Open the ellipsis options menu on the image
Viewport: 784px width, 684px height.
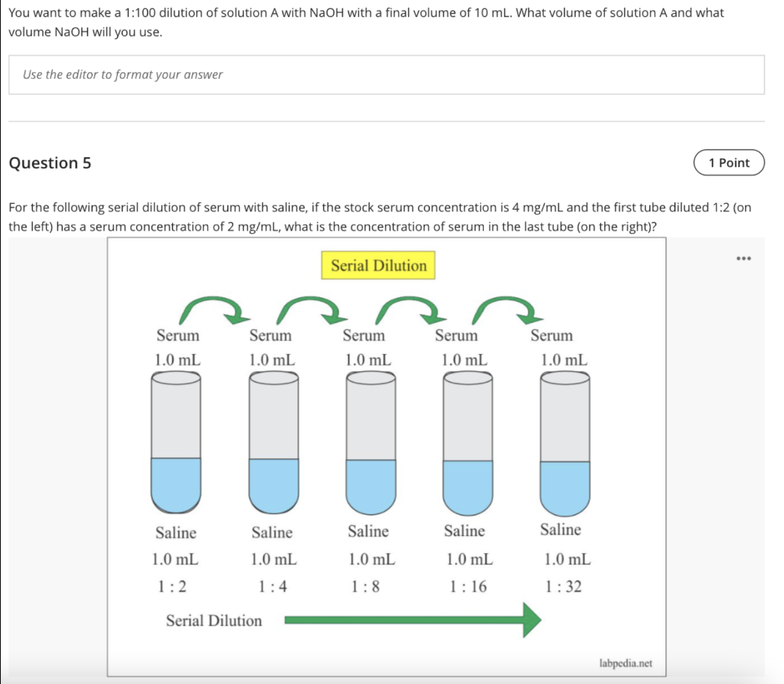pos(743,258)
